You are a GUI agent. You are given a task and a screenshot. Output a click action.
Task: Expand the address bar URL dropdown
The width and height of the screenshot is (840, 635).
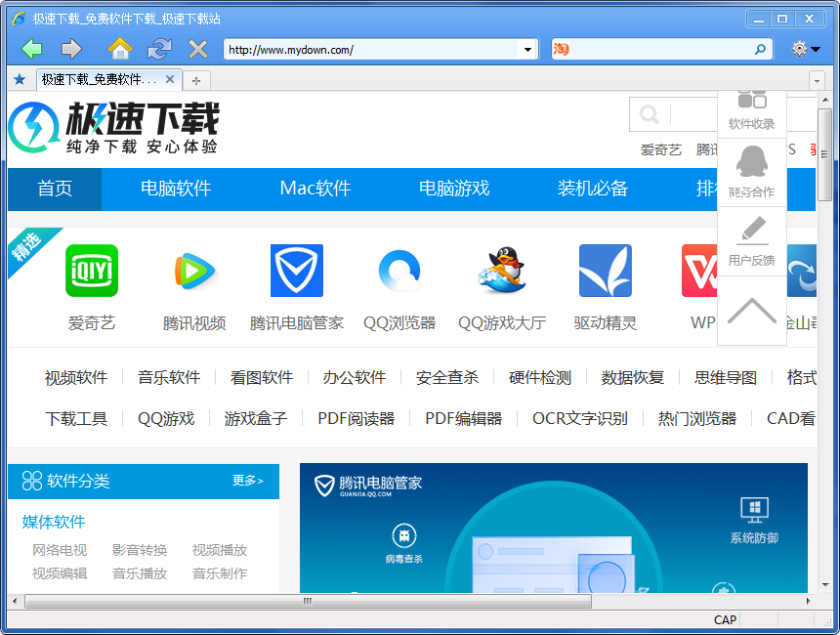tap(528, 49)
